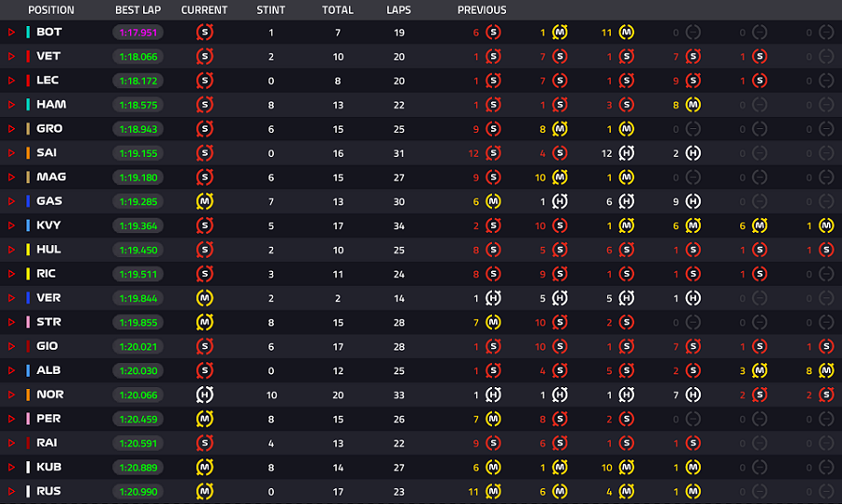Click KUB's 10-lap medium tyre icon

point(626,467)
